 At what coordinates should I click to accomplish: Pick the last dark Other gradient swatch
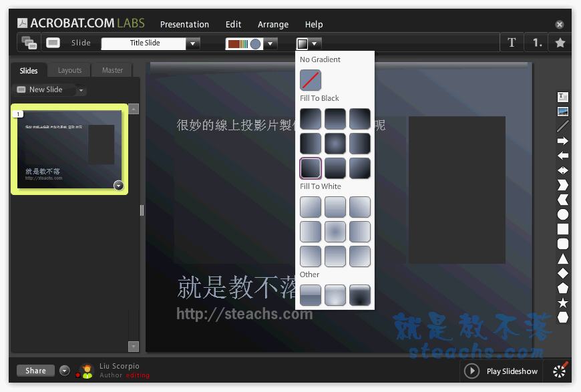[360, 295]
